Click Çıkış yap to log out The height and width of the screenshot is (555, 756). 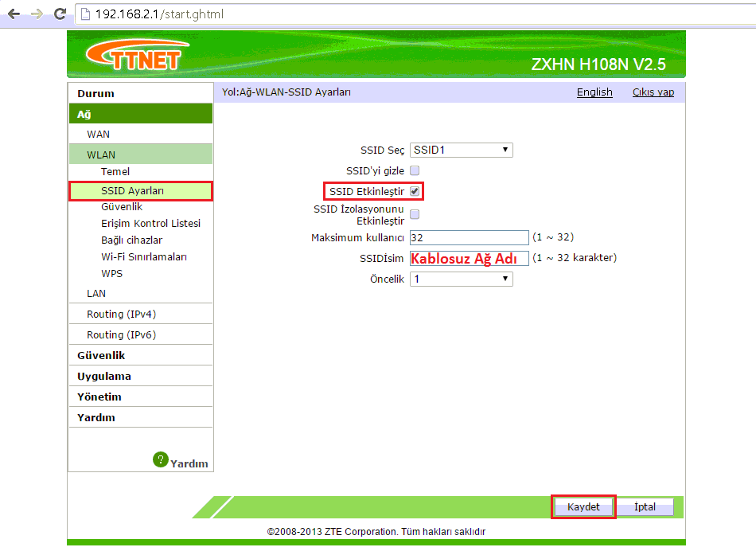(x=653, y=92)
